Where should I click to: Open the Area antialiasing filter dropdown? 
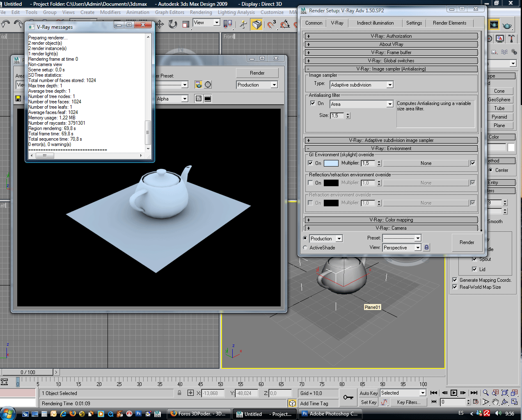click(x=362, y=104)
